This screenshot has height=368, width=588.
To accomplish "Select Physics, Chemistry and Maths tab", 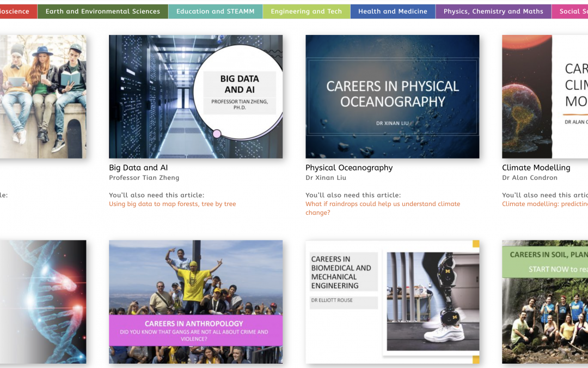I will click(x=493, y=11).
